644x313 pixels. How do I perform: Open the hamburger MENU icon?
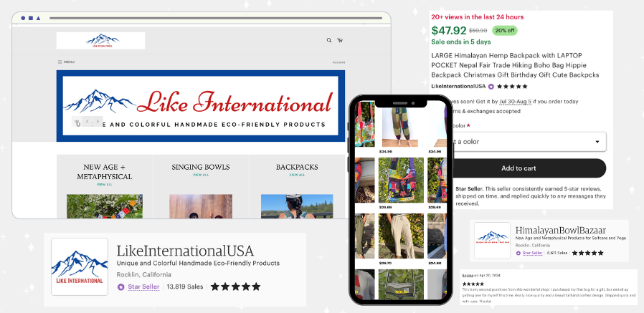point(60,62)
